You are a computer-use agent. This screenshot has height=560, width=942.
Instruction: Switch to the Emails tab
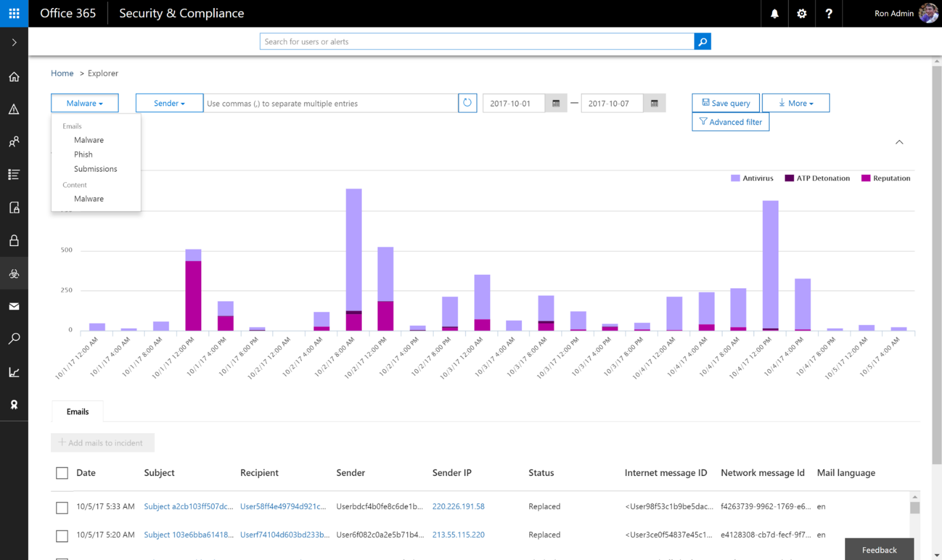click(77, 411)
